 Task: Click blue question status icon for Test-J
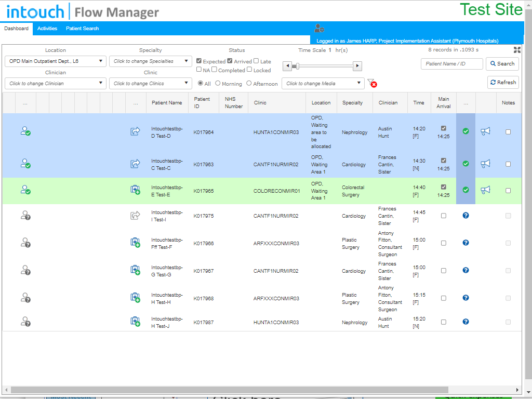466,322
